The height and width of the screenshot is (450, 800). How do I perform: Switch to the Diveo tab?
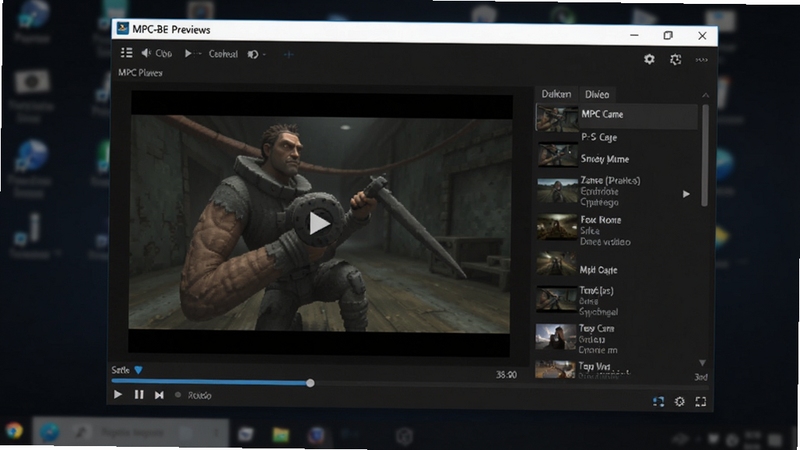(x=597, y=94)
